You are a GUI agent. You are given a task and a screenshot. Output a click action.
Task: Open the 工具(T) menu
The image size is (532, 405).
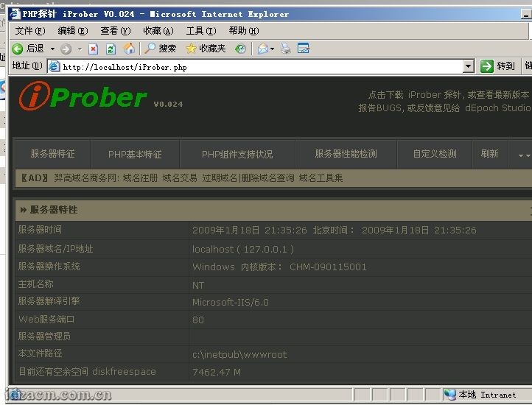(x=201, y=31)
